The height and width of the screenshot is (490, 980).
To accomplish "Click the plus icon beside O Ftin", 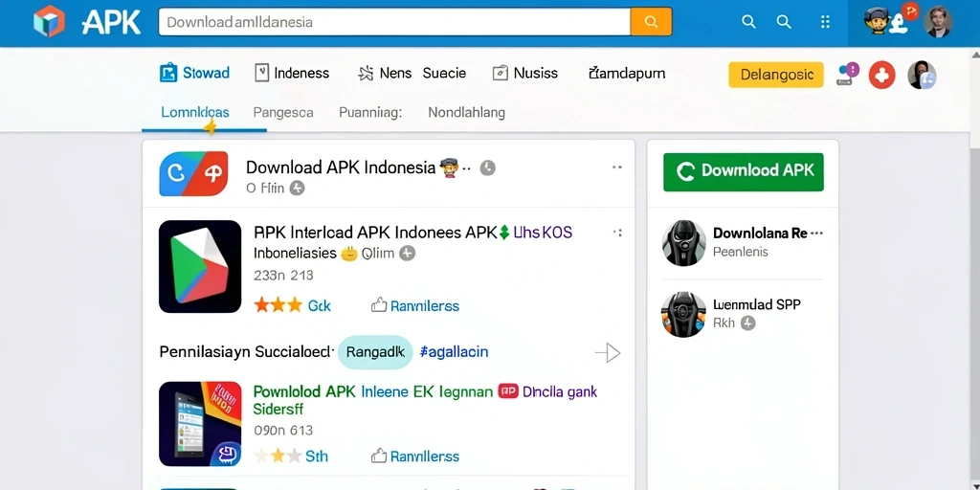I will 298,188.
